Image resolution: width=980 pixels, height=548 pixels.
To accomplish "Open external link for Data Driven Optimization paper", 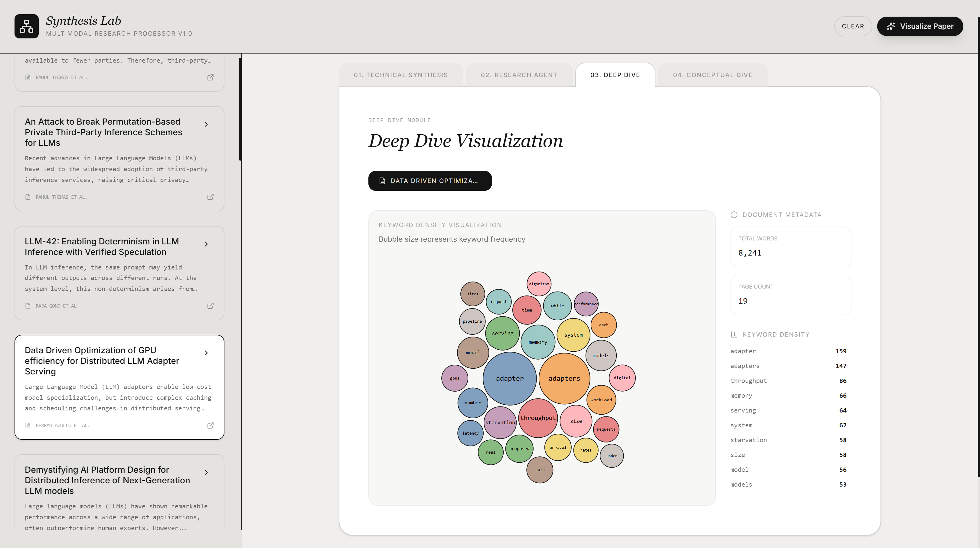I will (211, 426).
